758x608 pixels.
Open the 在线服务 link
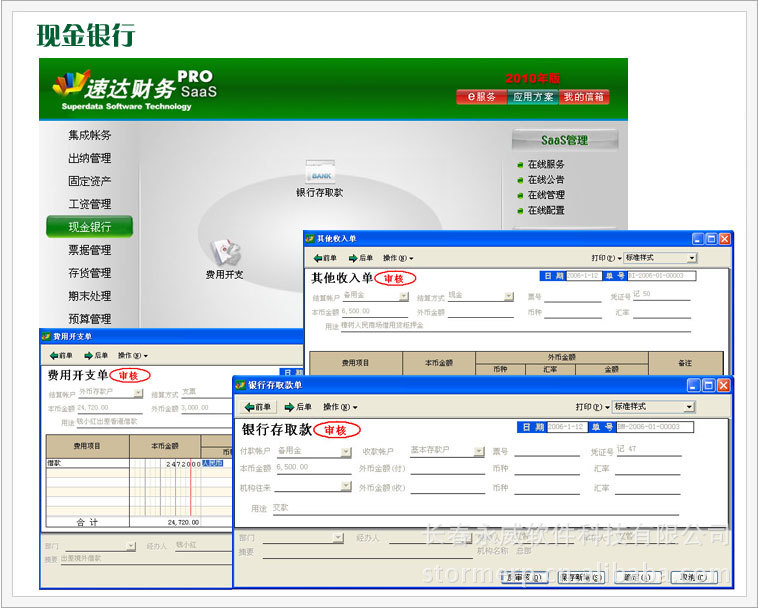(546, 164)
